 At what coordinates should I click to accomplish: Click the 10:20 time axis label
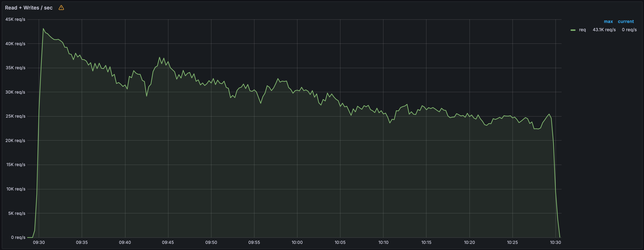(x=469, y=242)
